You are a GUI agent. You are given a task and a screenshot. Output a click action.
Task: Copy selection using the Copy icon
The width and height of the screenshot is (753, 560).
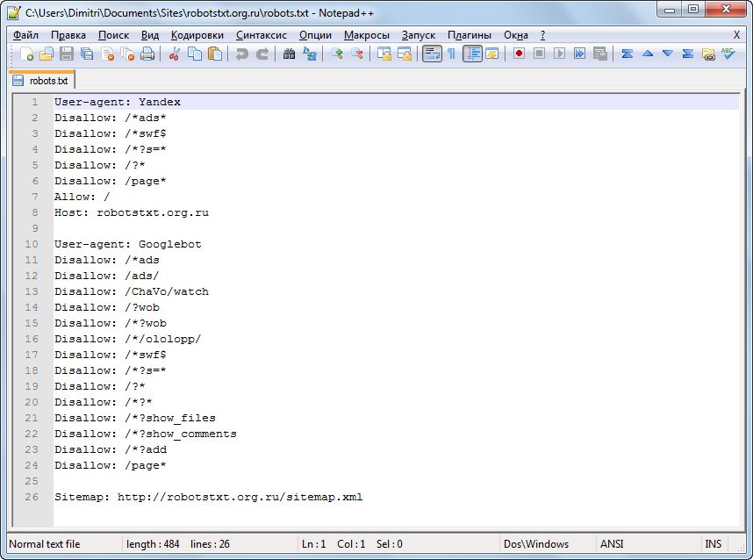tap(195, 54)
